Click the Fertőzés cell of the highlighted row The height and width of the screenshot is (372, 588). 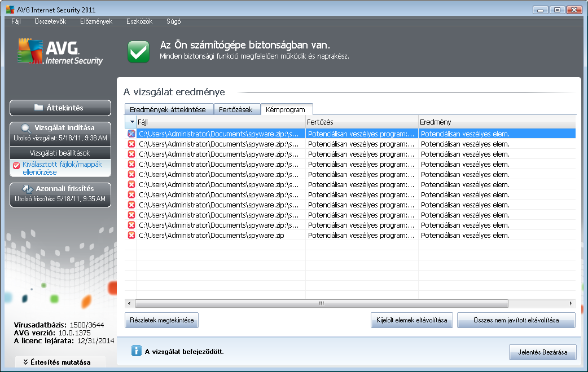click(x=362, y=134)
